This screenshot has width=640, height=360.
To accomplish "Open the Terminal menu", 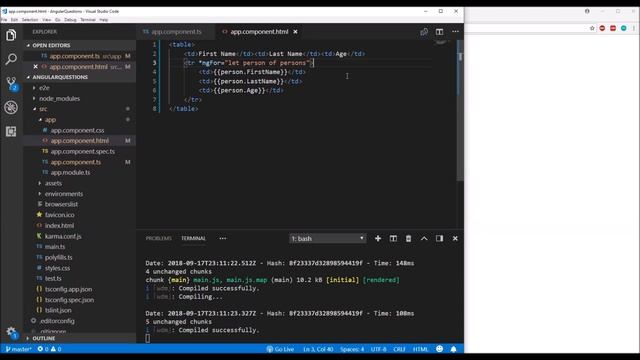I will click(x=88, y=20).
